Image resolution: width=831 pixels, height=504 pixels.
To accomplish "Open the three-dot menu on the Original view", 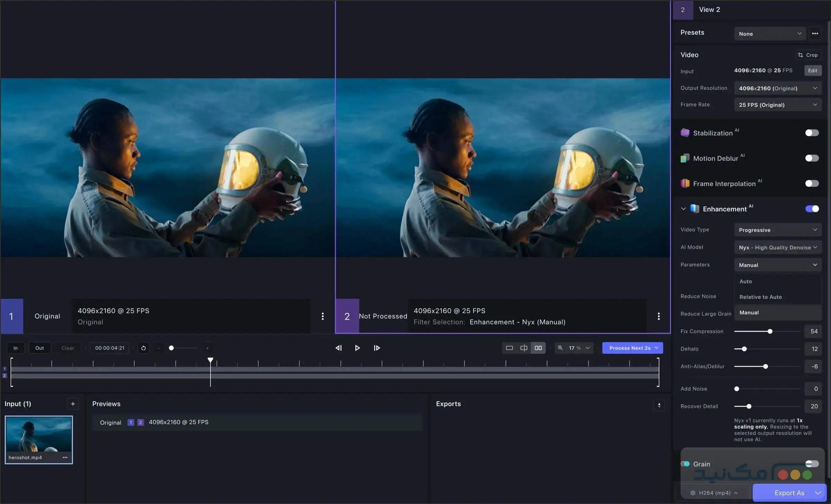I will 323,316.
